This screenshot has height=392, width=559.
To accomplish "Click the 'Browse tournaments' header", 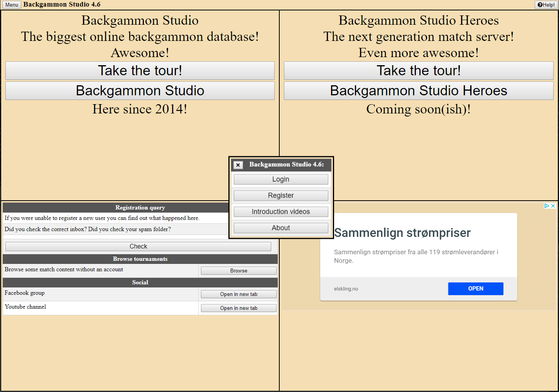I will click(x=140, y=259).
